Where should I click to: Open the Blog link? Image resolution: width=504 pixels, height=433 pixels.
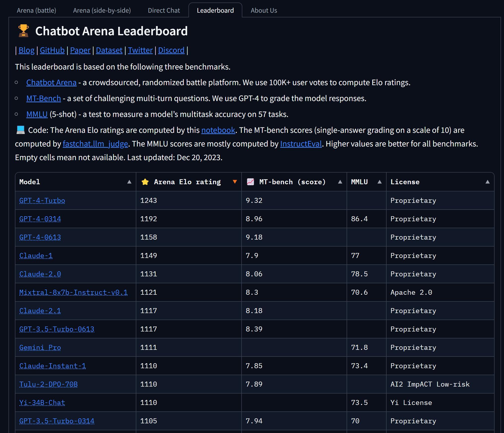pos(26,50)
